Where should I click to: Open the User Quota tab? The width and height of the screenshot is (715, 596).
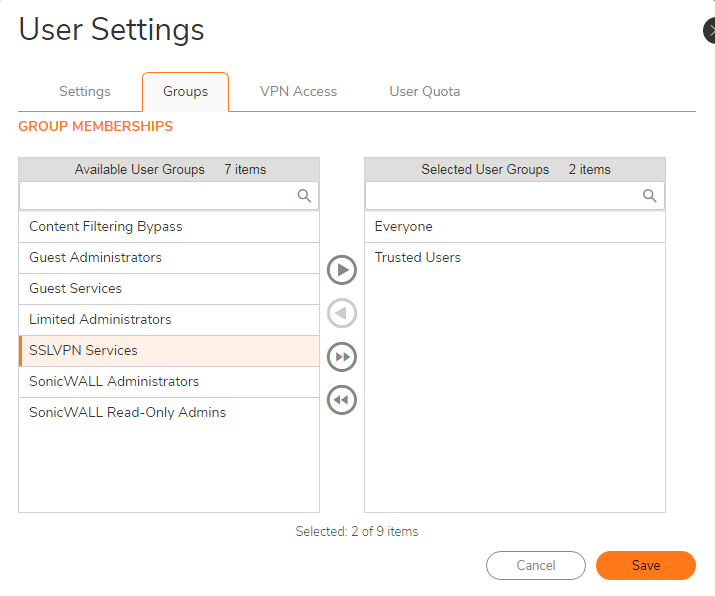pos(425,91)
